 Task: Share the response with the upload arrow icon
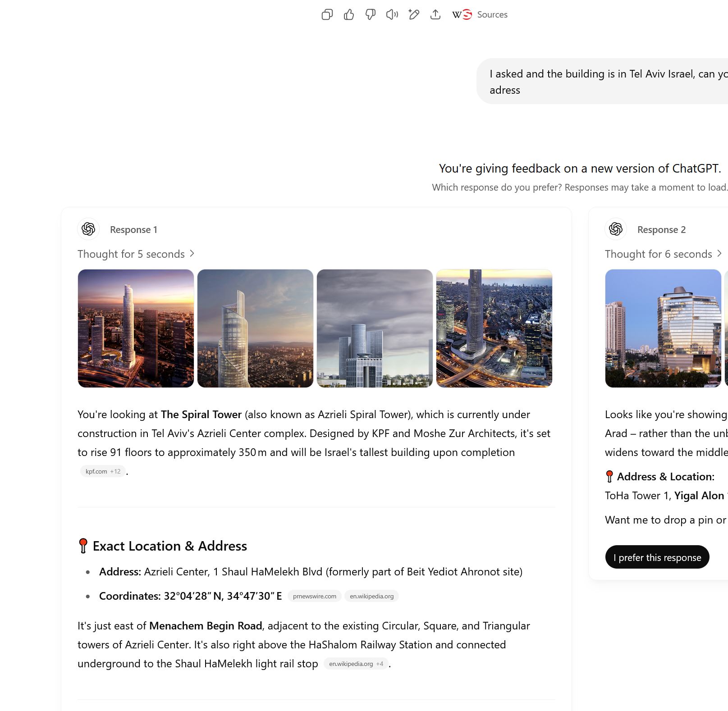pyautogui.click(x=435, y=15)
